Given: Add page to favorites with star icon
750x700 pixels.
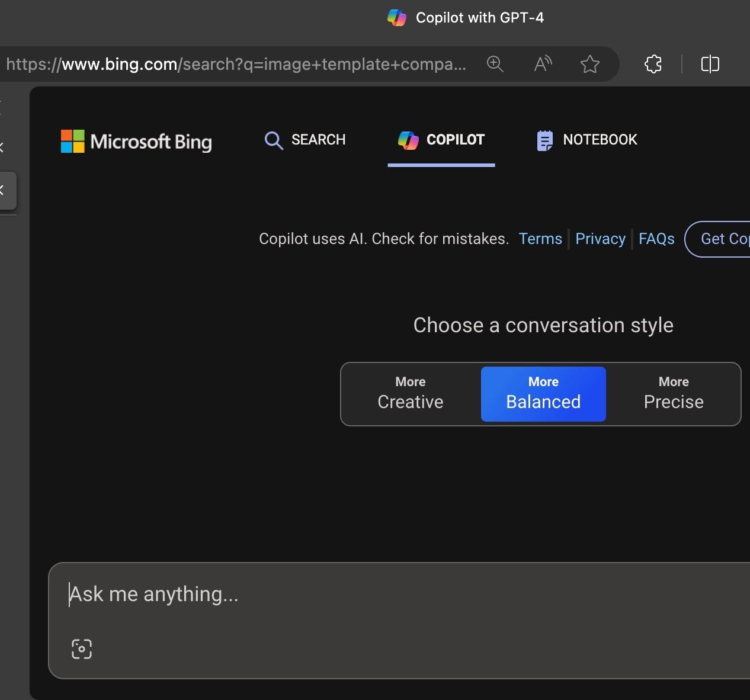Looking at the screenshot, I should coord(589,64).
